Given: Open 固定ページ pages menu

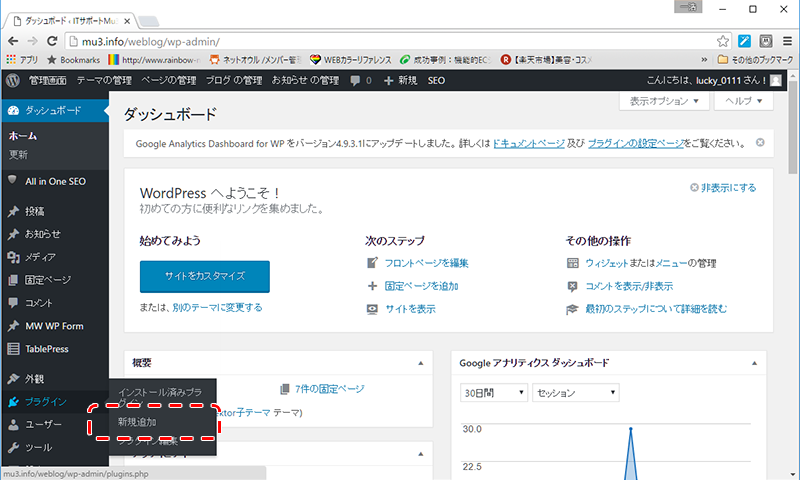Looking at the screenshot, I should pyautogui.click(x=55, y=280).
